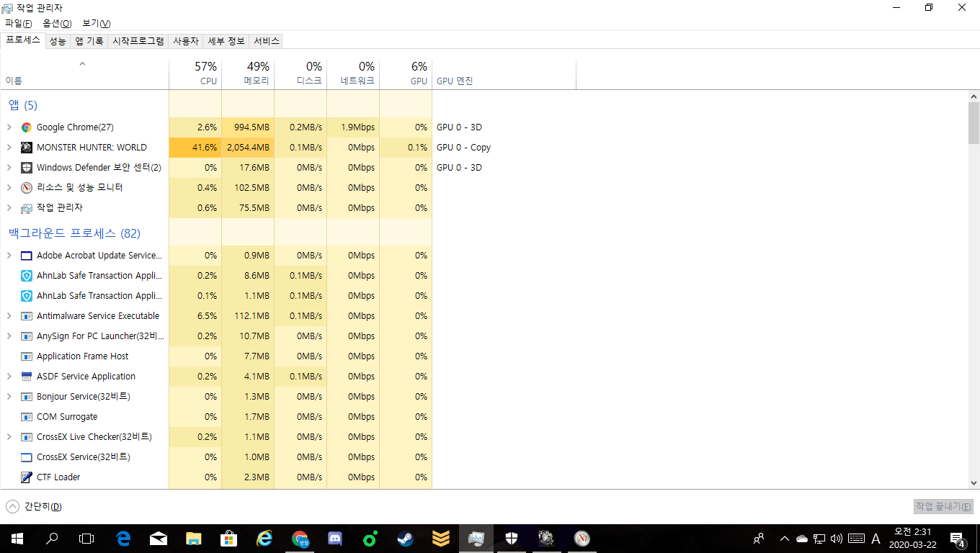The image size is (980, 553).
Task: Open the 옵션 menu
Action: point(56,24)
